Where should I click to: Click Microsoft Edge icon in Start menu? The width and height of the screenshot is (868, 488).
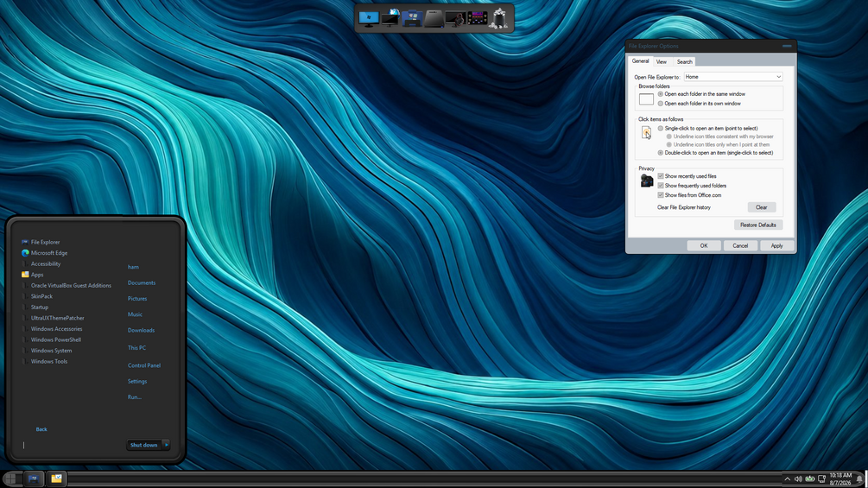point(25,253)
